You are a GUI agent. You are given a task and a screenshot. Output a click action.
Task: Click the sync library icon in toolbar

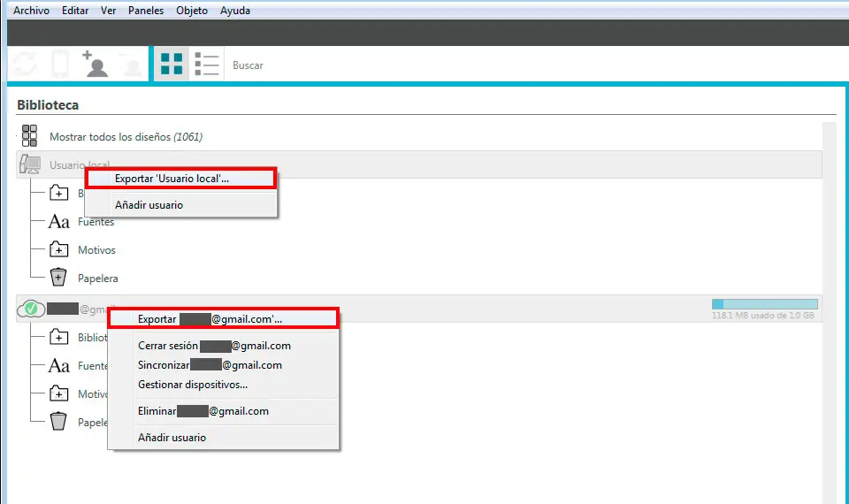pyautogui.click(x=24, y=65)
